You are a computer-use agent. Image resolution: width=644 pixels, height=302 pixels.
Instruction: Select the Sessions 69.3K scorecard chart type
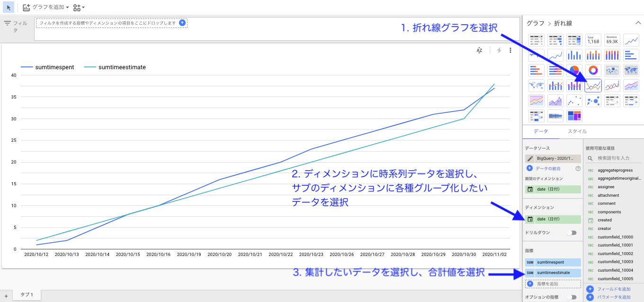click(612, 40)
